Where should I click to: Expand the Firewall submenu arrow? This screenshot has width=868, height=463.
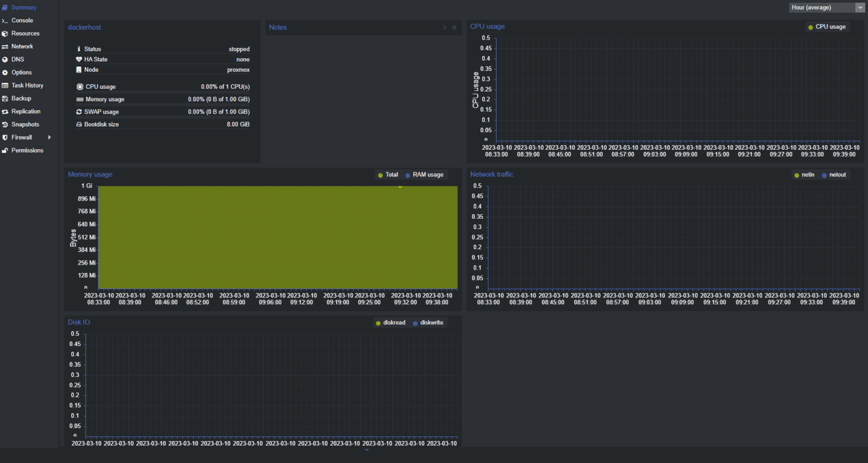click(x=50, y=137)
